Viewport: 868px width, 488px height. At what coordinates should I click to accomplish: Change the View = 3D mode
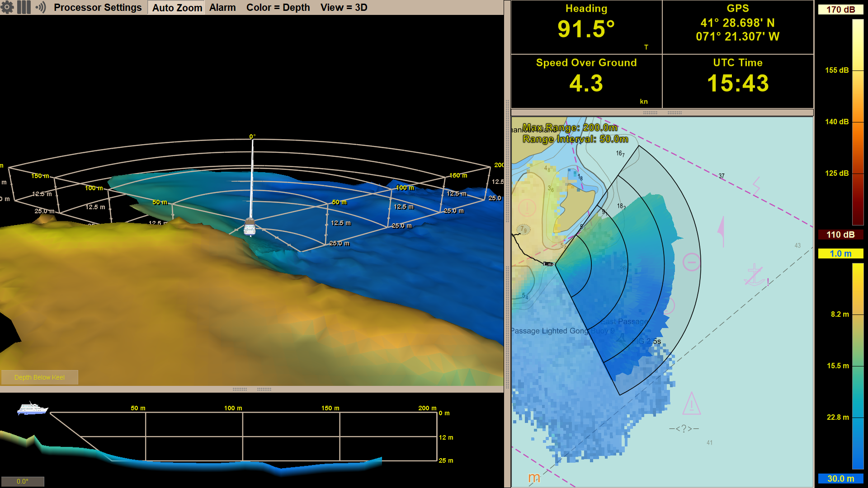344,7
